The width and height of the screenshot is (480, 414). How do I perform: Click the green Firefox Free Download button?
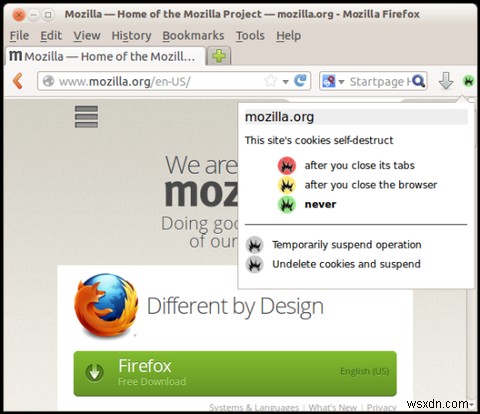[235, 373]
